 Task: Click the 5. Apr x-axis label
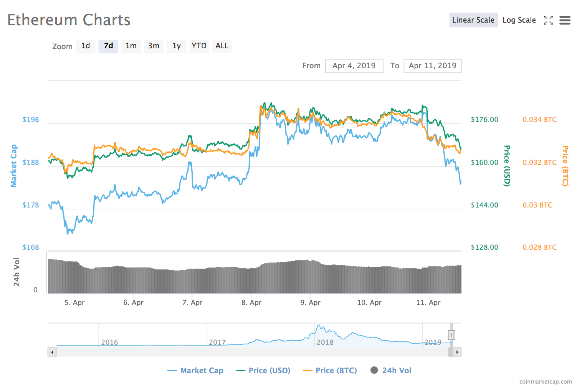[74, 303]
